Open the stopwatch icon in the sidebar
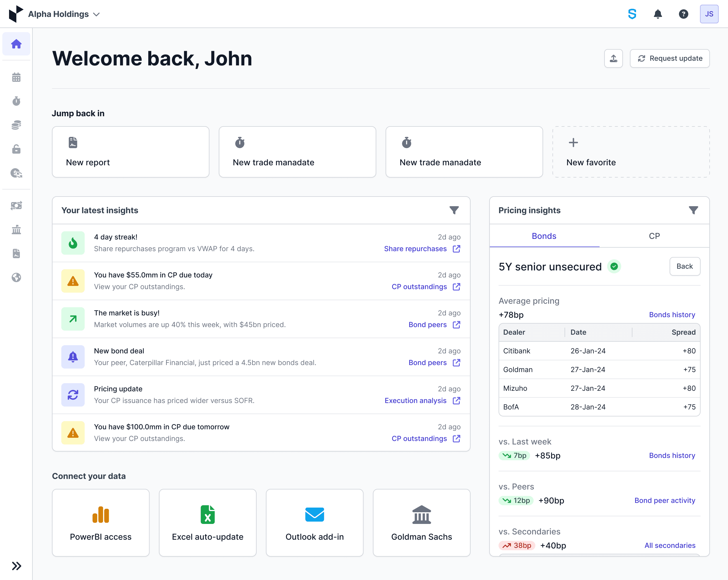The width and height of the screenshot is (728, 580). pyautogui.click(x=16, y=101)
